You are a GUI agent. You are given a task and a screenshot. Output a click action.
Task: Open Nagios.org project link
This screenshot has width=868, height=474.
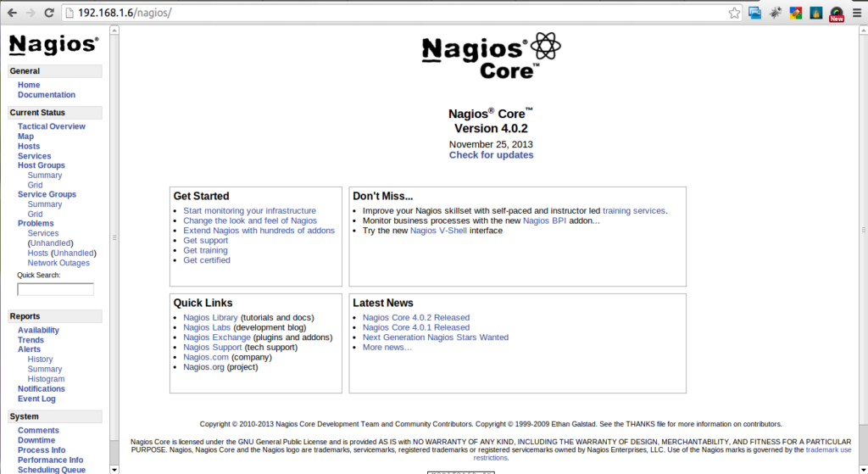203,367
